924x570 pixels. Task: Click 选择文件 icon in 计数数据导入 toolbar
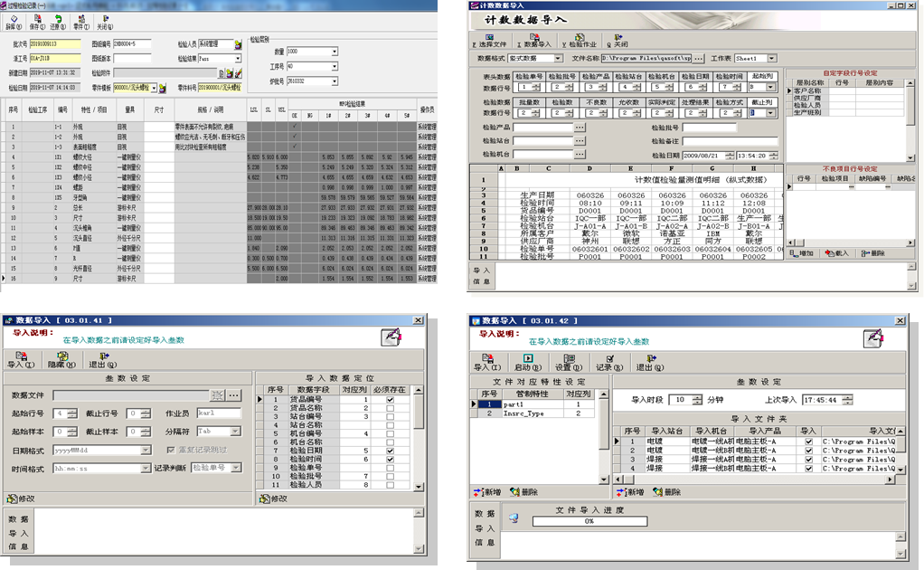tap(490, 41)
